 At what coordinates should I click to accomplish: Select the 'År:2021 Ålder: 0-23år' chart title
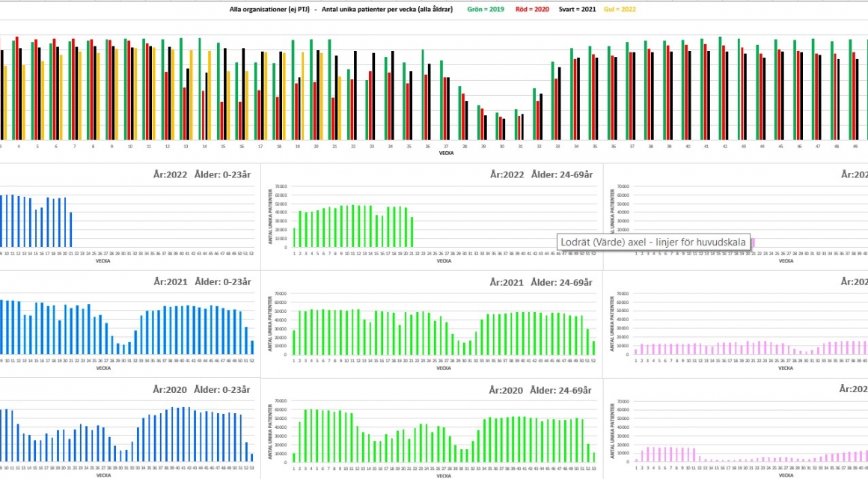202,282
